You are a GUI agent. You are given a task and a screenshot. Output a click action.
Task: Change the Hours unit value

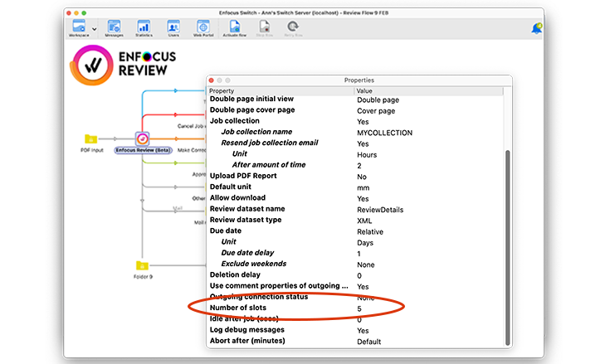[x=367, y=155]
